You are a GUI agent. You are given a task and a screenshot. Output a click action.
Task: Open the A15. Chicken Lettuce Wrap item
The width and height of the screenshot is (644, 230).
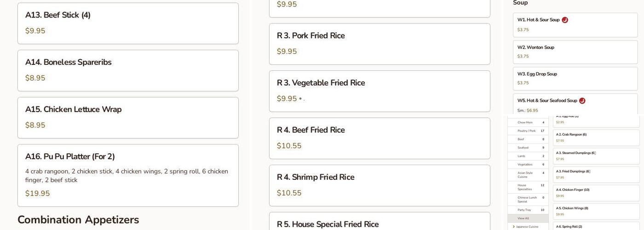[128, 117]
